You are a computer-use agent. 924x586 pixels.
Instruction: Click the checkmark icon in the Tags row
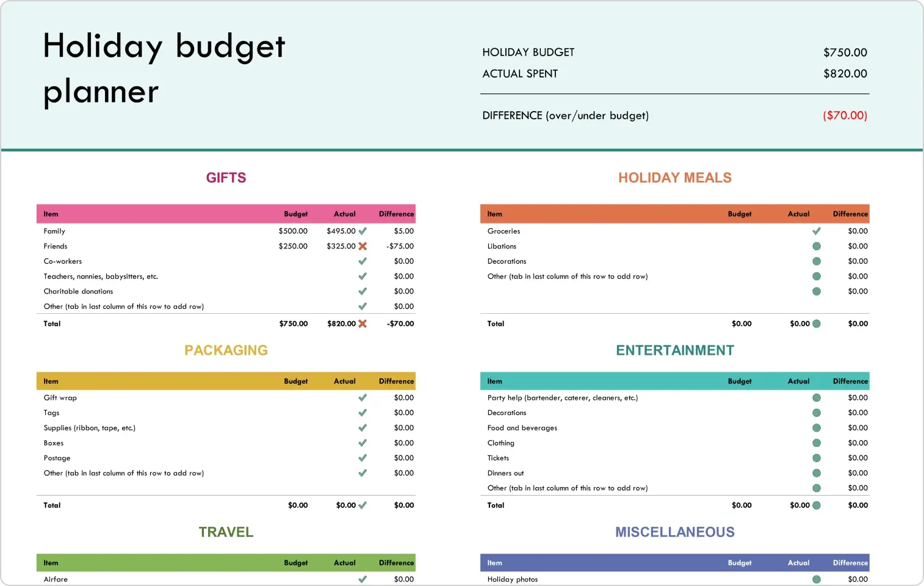363,413
